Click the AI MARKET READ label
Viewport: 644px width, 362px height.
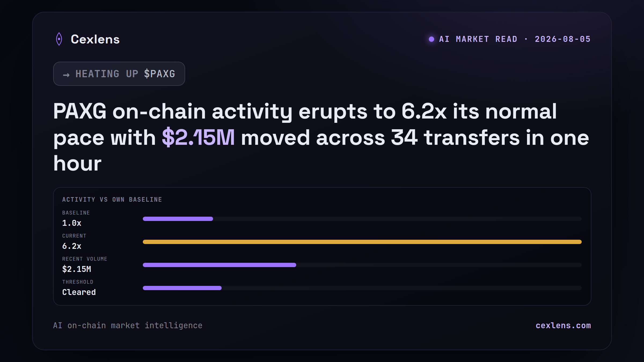pos(478,39)
